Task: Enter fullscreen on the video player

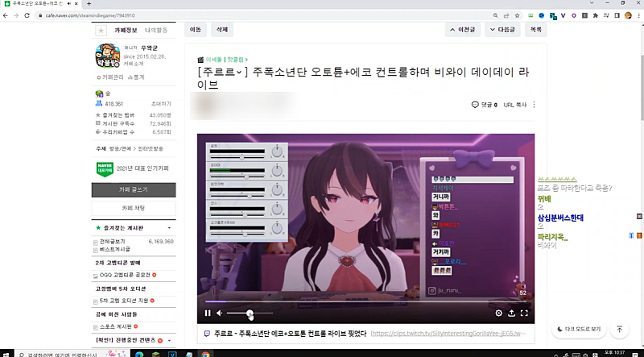Action: click(524, 313)
